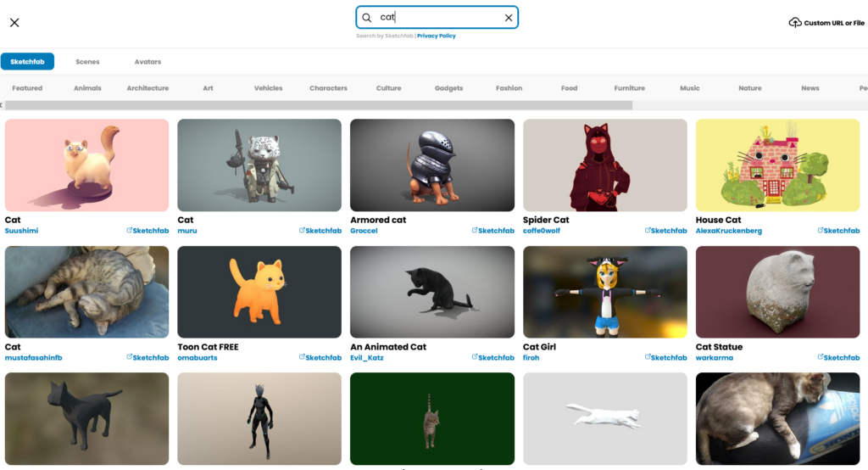Open Sketchfab external link under Suushimi's Cat
The width and height of the screenshot is (868, 470).
pyautogui.click(x=147, y=231)
